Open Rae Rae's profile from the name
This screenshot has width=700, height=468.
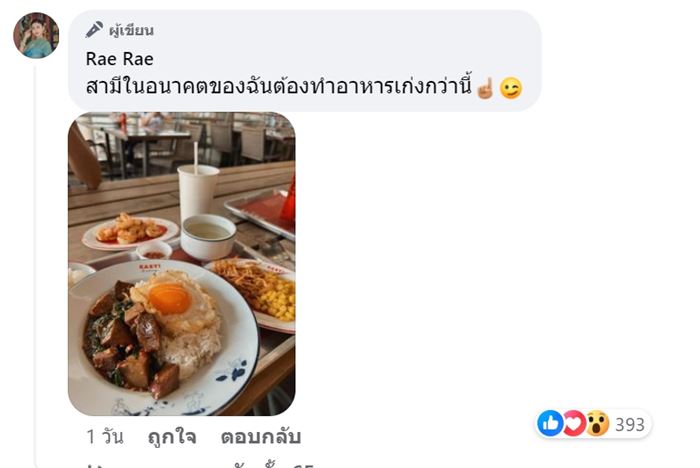(120, 59)
